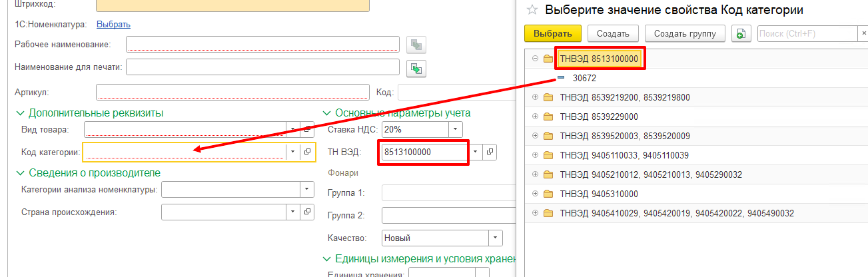Image resolution: width=868 pixels, height=277 pixels.
Task: Click into the Артикул input field
Action: 232,92
